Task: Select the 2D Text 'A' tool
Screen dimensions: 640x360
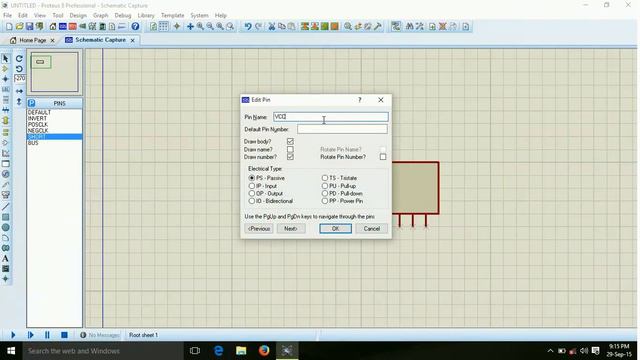Action: pyautogui.click(x=6, y=258)
